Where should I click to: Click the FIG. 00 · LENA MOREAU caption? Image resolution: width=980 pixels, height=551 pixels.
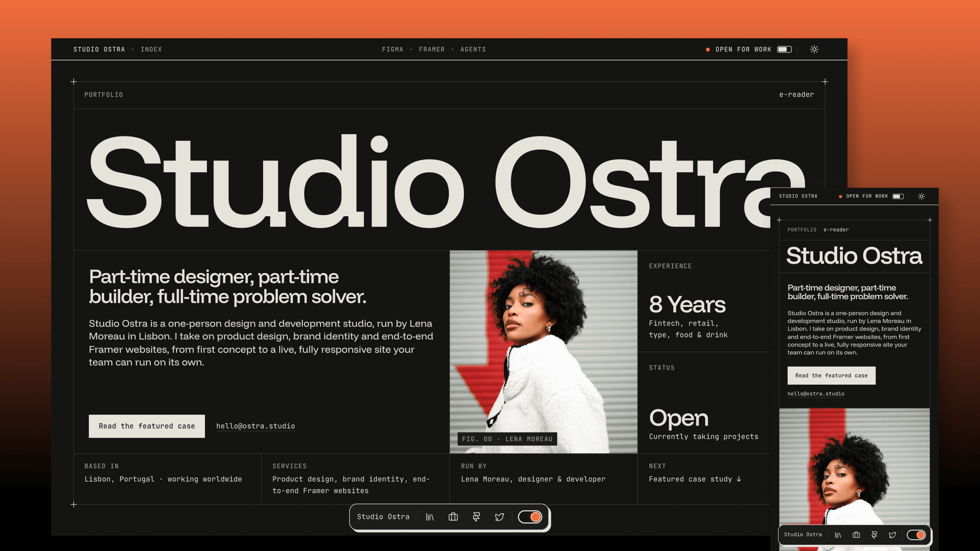[507, 439]
